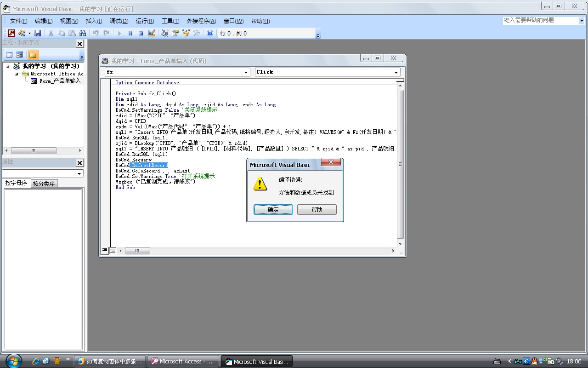Collapse the 我的学习 project tree node
The height and width of the screenshot is (368, 588).
pos(8,66)
